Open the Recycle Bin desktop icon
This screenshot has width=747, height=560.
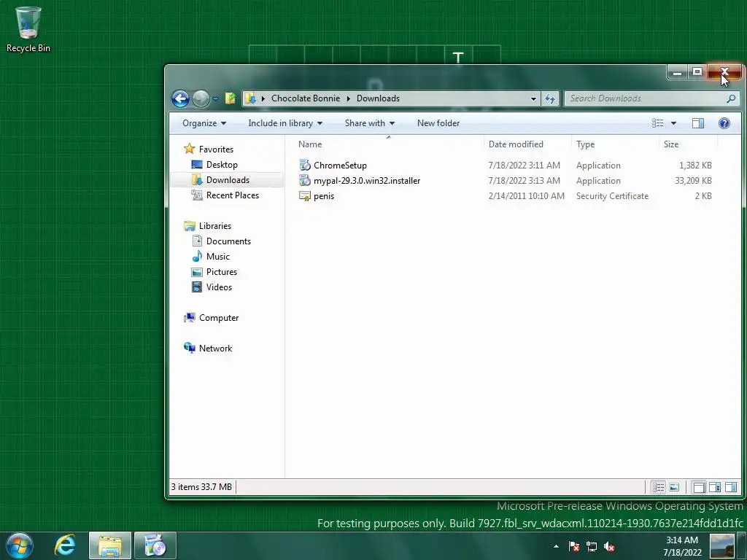[28, 29]
